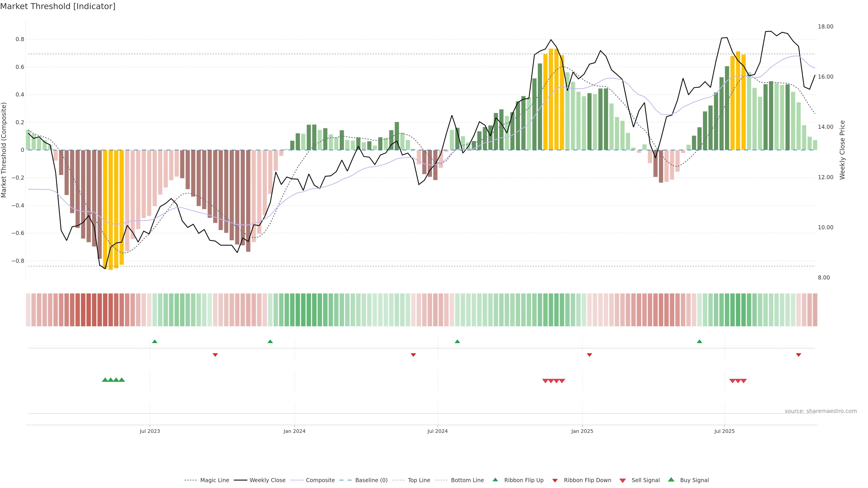The image size is (868, 488).
Task: Click the rightmost red Ribbon Flip Down marker
Action: click(798, 355)
